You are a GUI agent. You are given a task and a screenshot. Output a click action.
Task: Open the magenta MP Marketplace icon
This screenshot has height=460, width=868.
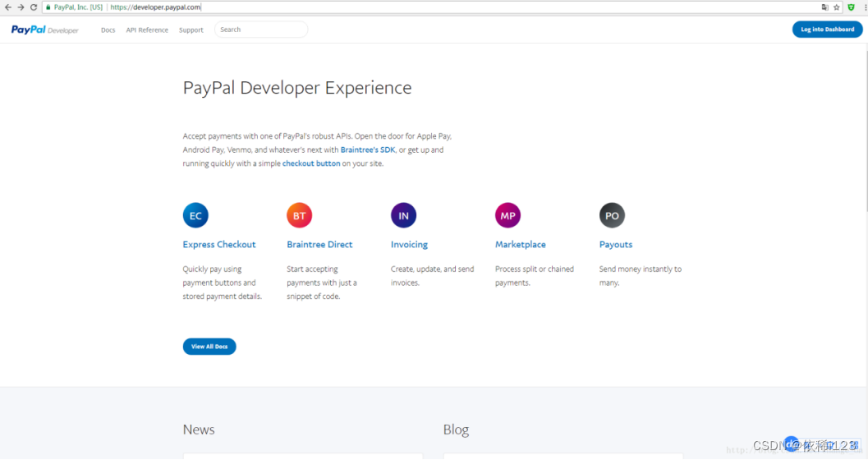[x=507, y=215]
